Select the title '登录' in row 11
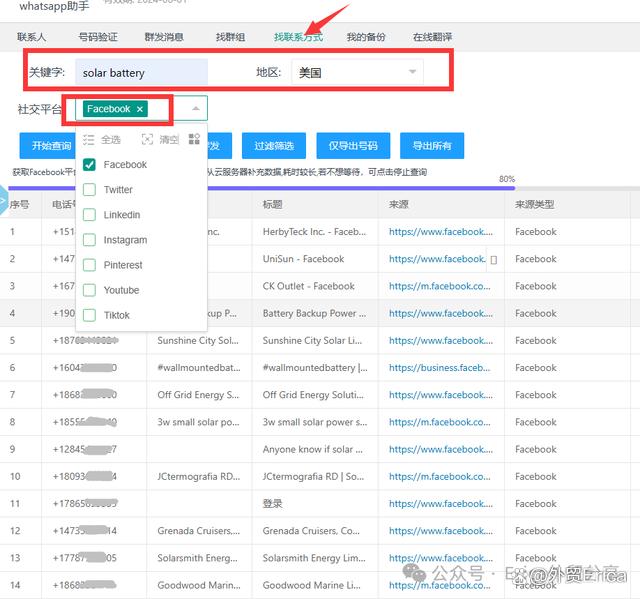Screen dimensions: 640x599 tap(272, 504)
